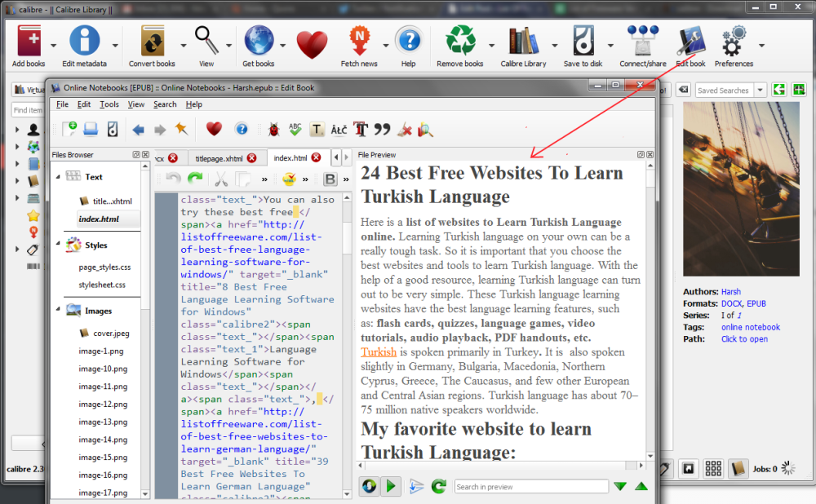Screen dimensions: 816x504
Task: Open the EPUB format link
Action: point(756,303)
